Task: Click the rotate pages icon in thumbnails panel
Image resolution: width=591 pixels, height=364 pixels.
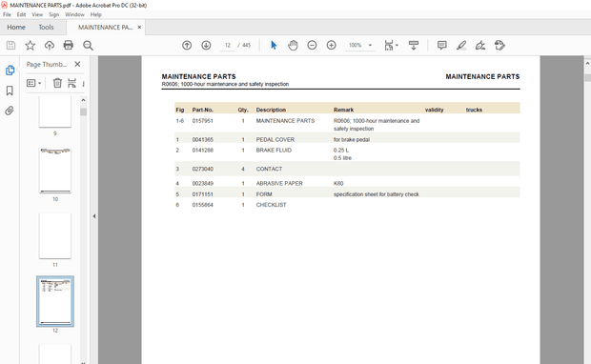Action: pos(72,83)
